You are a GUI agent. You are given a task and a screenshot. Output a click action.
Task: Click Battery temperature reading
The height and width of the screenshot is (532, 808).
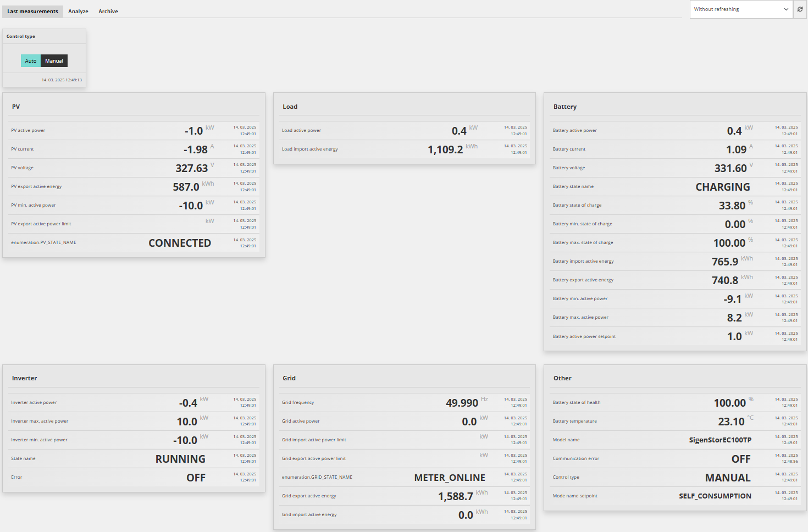click(731, 422)
